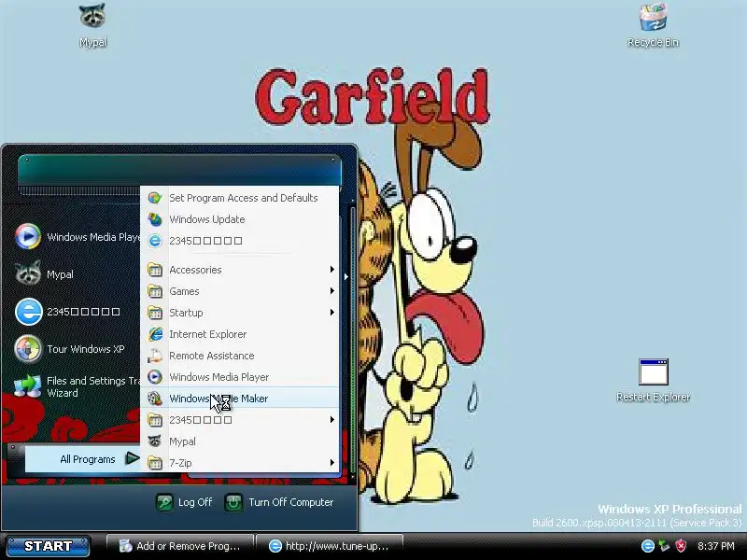Image resolution: width=747 pixels, height=560 pixels.
Task: Click the Accessories folder label
Action: click(195, 270)
